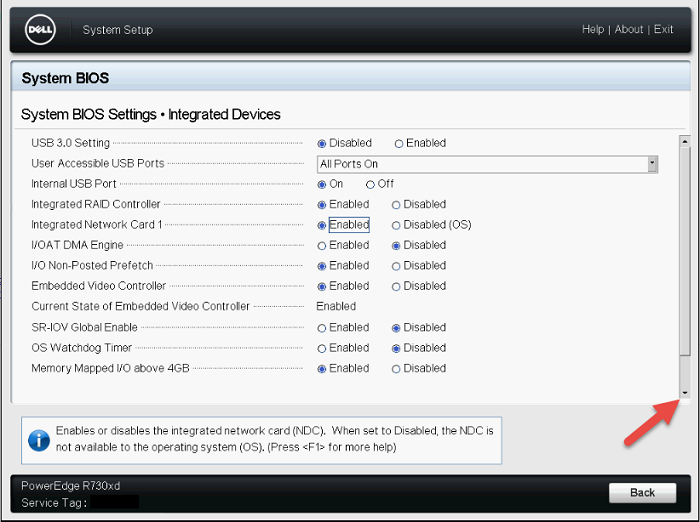Click the scrollbar down arrow
Screen dimensions: 700x522
pos(685,393)
